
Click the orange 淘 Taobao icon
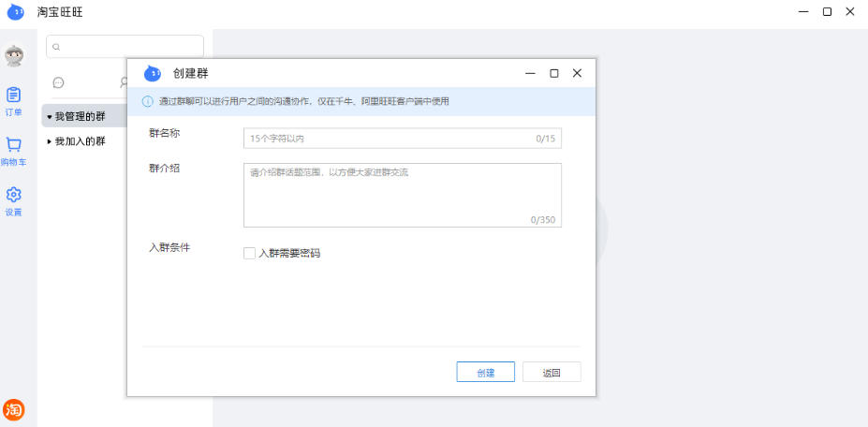(x=13, y=410)
